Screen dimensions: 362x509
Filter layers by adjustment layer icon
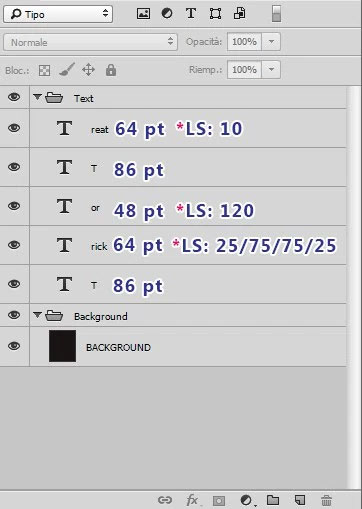pyautogui.click(x=167, y=13)
